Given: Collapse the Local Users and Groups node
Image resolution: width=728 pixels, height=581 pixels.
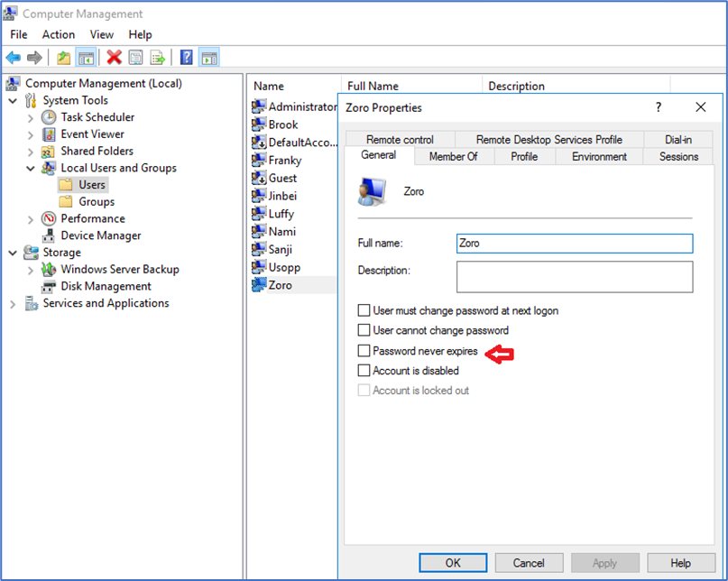Looking at the screenshot, I should pyautogui.click(x=31, y=169).
